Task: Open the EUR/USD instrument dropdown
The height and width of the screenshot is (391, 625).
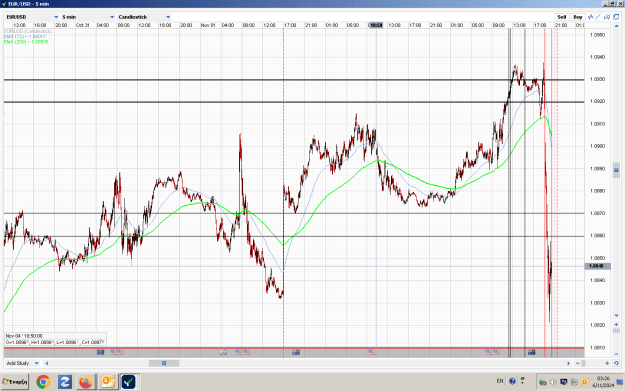Action: (x=32, y=17)
